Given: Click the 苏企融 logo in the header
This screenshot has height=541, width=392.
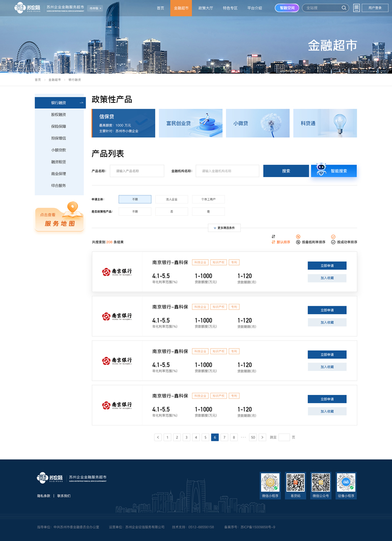Looking at the screenshot, I should tap(27, 8).
